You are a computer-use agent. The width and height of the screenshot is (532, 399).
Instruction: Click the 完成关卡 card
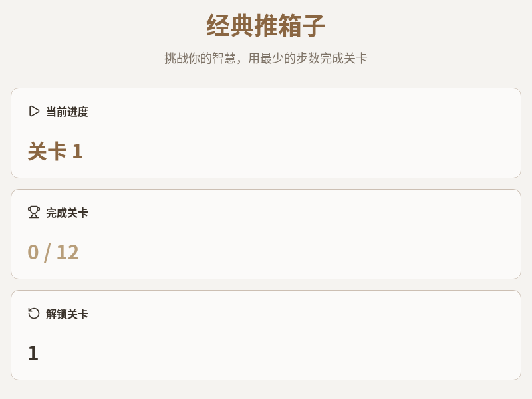click(266, 233)
